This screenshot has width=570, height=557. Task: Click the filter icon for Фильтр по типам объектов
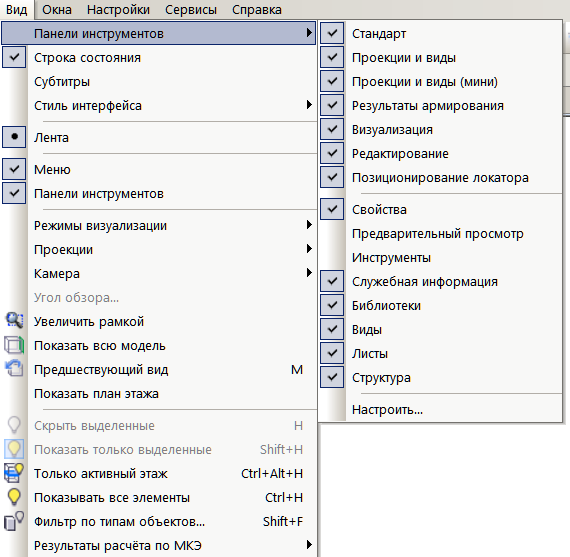pyautogui.click(x=14, y=521)
